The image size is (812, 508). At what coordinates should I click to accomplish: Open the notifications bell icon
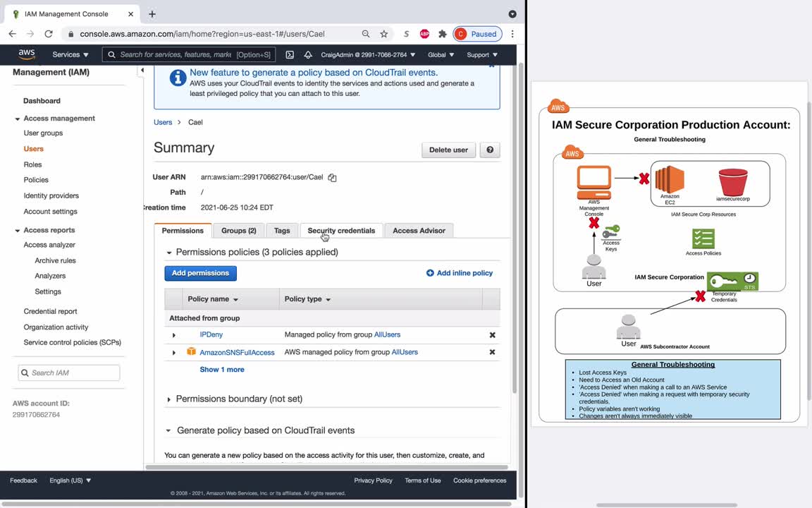click(308, 54)
